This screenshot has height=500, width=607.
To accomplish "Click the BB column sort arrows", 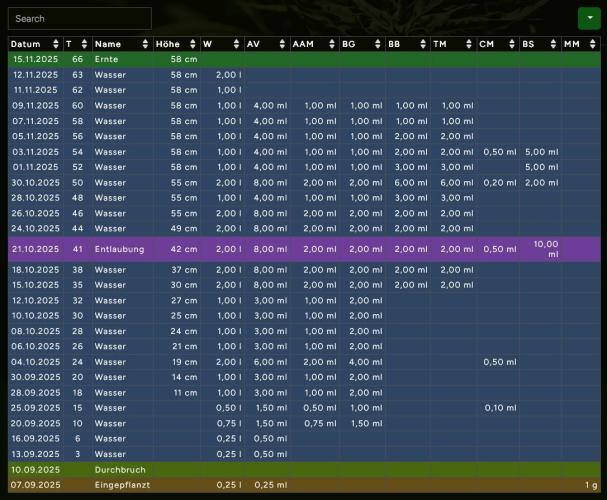I will click(x=422, y=44).
